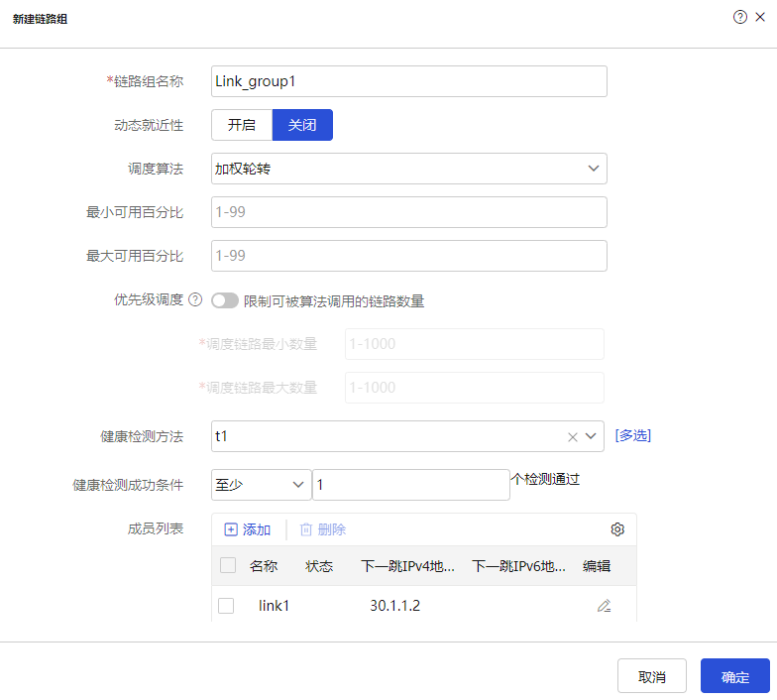This screenshot has height=700, width=777.
Task: Open the 健康检测方法 dropdown arrow
Action: [591, 436]
